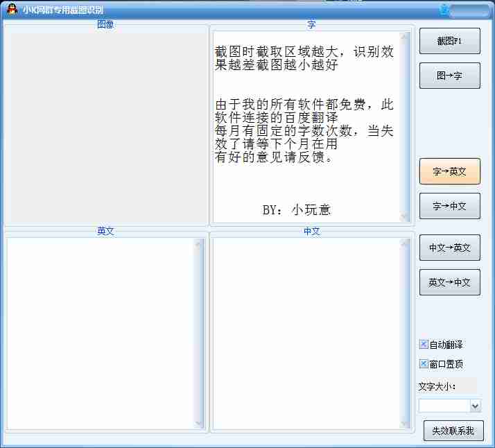Disable the 窗口置顶 always-on-top checkbox

click(x=424, y=363)
